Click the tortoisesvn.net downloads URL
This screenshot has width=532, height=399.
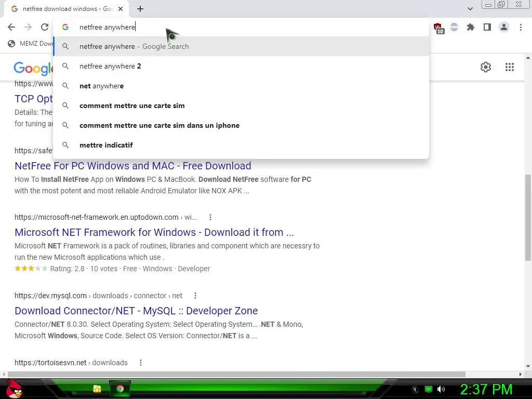[x=71, y=363]
